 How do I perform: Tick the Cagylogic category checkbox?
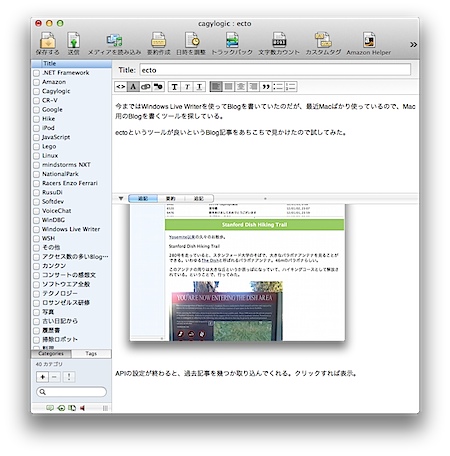[37, 91]
